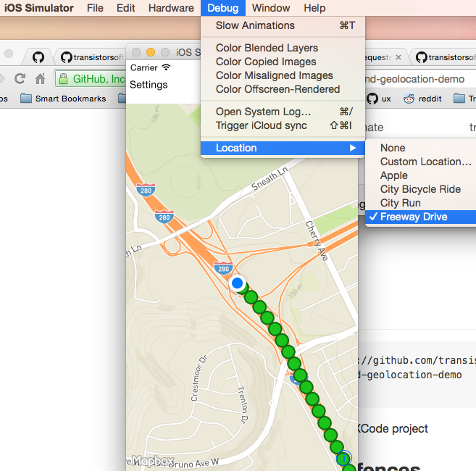Choose Custom Location option
476x471 pixels.
coord(421,162)
